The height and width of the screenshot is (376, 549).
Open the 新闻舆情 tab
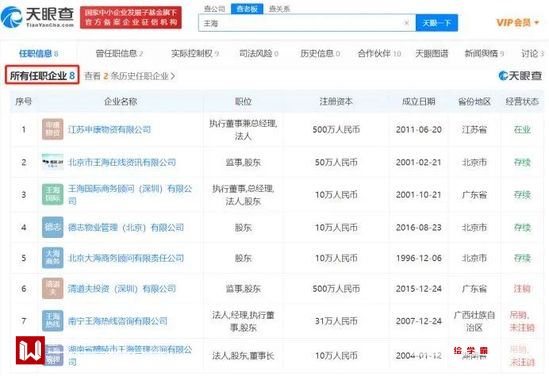coord(484,54)
